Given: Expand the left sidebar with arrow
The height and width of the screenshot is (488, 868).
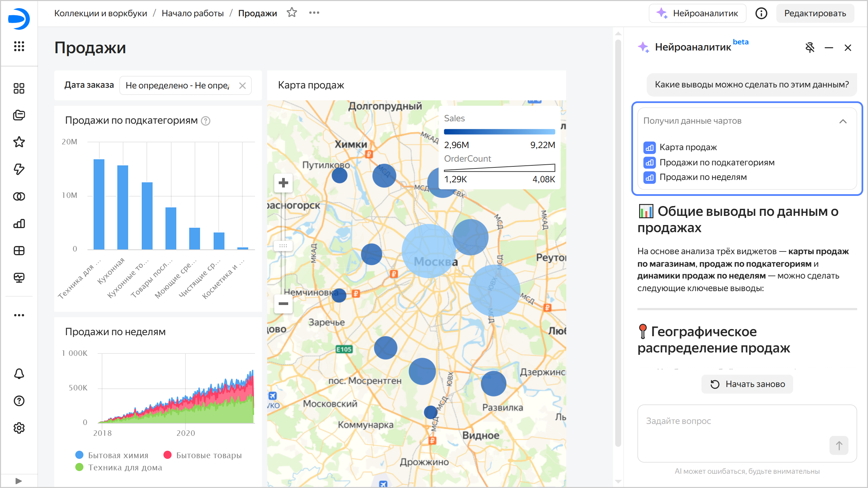Looking at the screenshot, I should [x=19, y=481].
